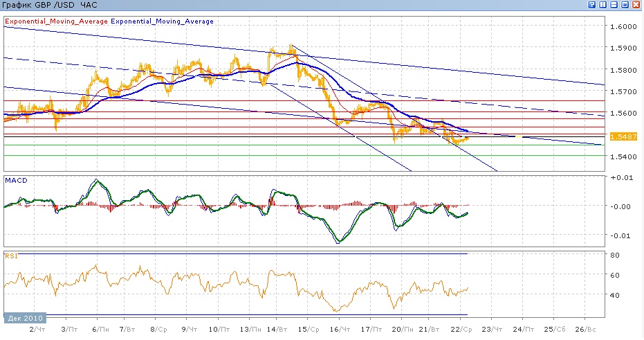Click the 16/Чт date label
The image size is (644, 340).
click(x=340, y=330)
